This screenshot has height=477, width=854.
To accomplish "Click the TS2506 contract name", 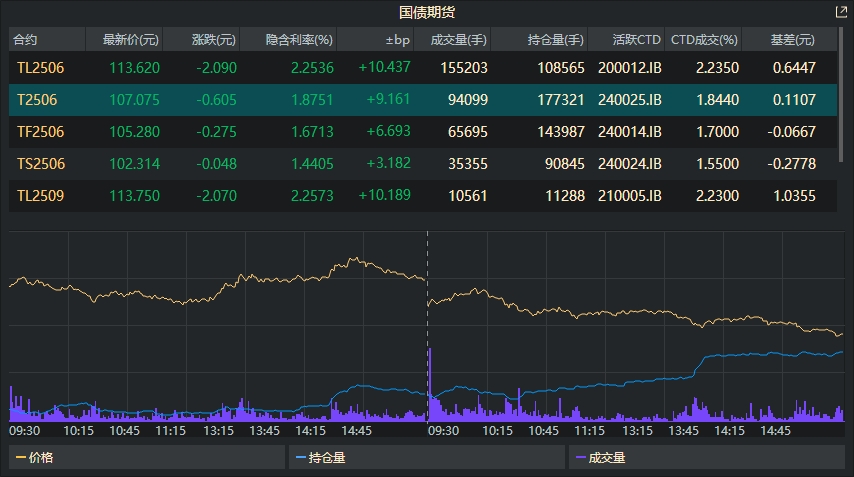I will click(x=39, y=164).
